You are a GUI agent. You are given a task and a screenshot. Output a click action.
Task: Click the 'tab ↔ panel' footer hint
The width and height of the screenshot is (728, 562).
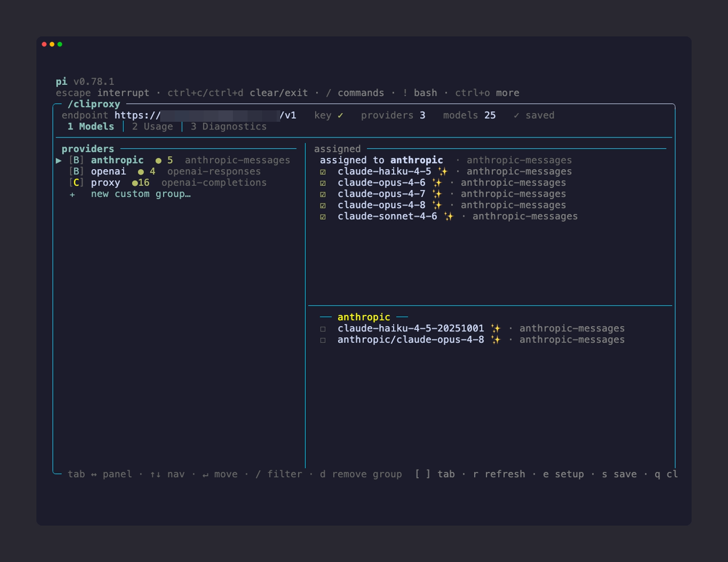100,474
